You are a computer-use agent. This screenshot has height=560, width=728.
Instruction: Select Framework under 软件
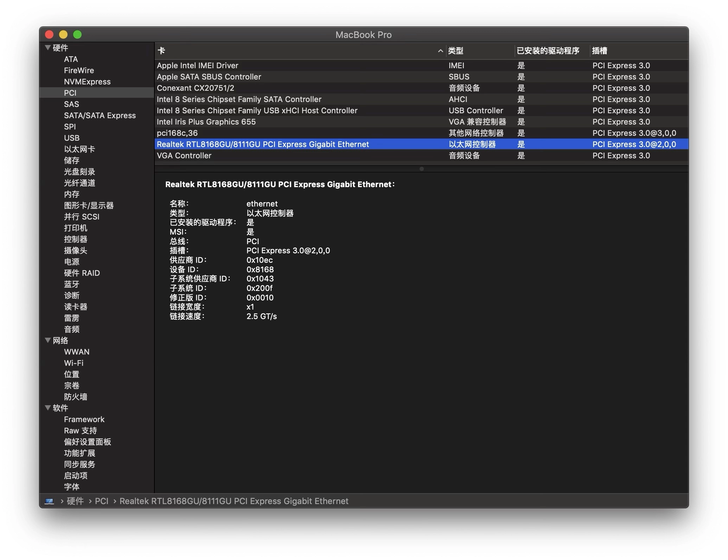[97, 419]
